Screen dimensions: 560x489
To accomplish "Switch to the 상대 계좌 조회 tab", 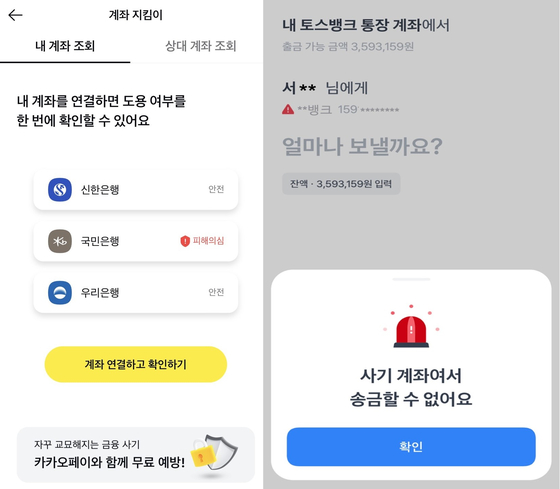I will click(x=200, y=46).
